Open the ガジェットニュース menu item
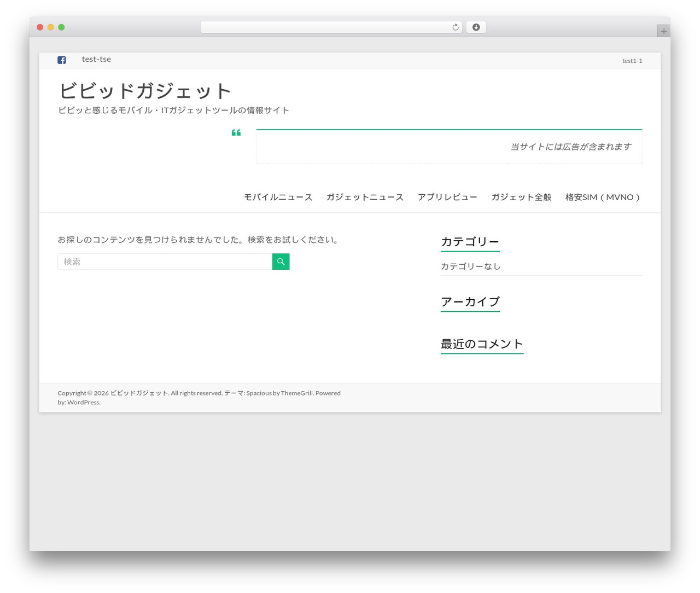700x593 pixels. click(365, 197)
